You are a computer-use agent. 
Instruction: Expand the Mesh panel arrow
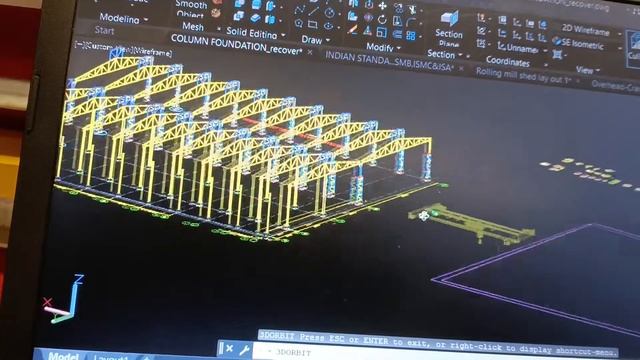(x=219, y=29)
